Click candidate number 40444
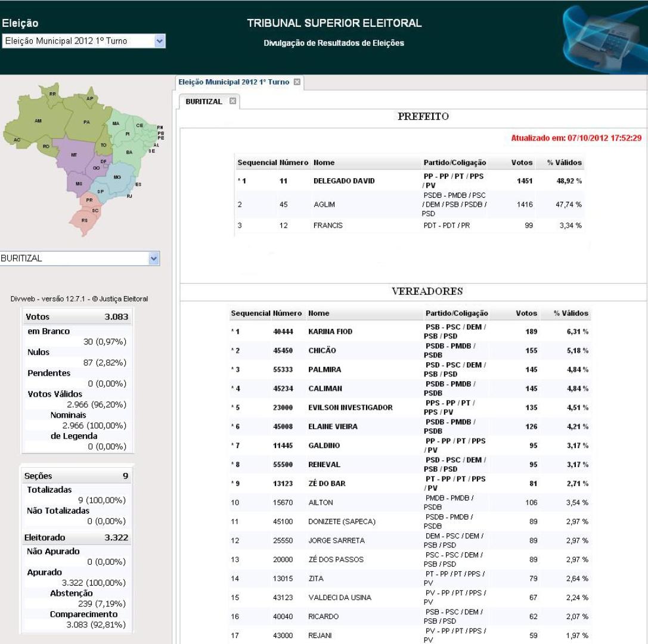 283,331
